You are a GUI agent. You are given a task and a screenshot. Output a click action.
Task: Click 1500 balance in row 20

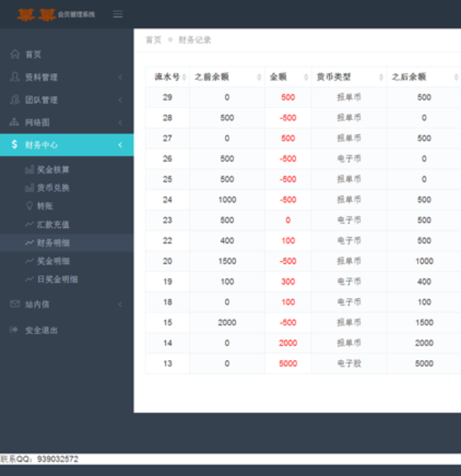click(x=227, y=261)
